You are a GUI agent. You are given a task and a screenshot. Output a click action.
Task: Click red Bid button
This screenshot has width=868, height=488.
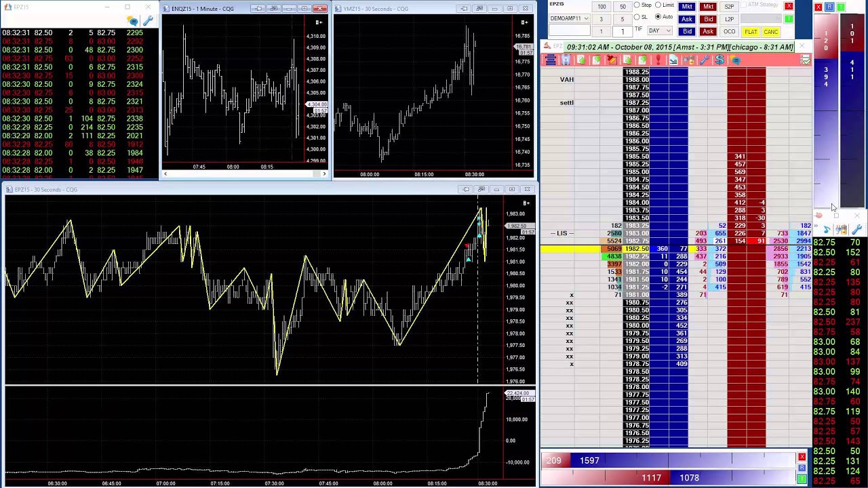point(708,19)
